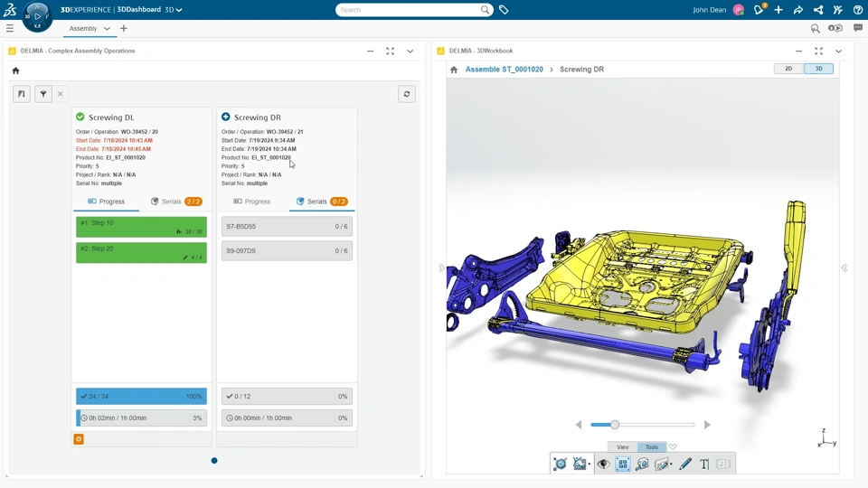Click the share arrow icon in the top bar
Image resolution: width=868 pixels, height=488 pixels.
798,10
